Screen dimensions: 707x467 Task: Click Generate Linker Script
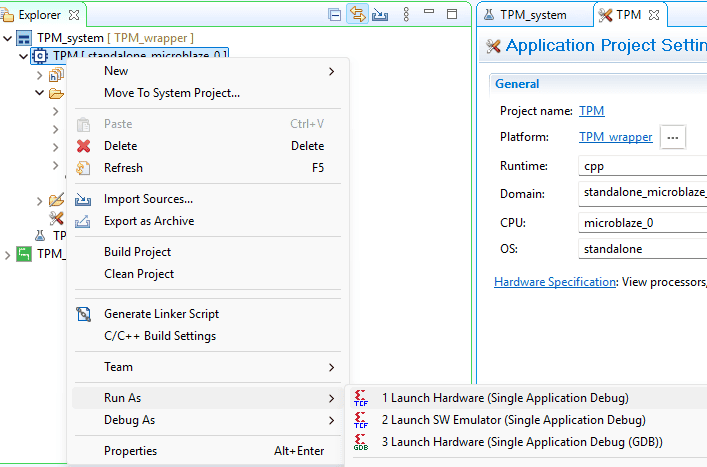(161, 314)
